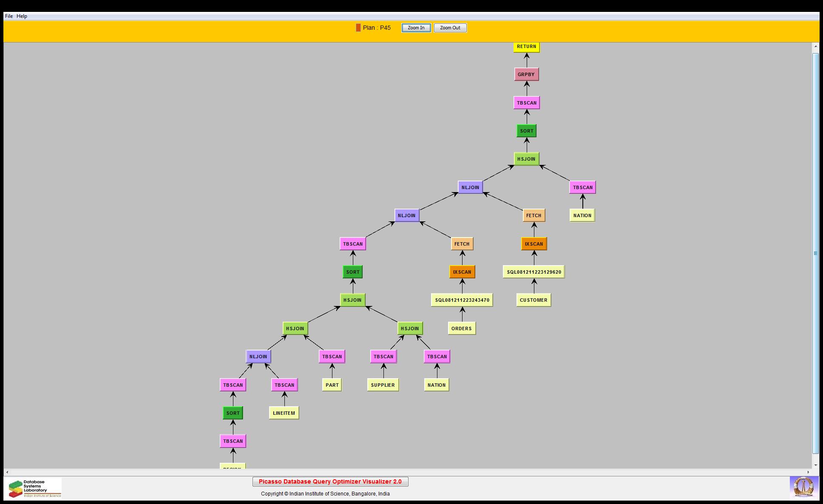
Task: Click the CUSTOMER table node
Action: (534, 300)
